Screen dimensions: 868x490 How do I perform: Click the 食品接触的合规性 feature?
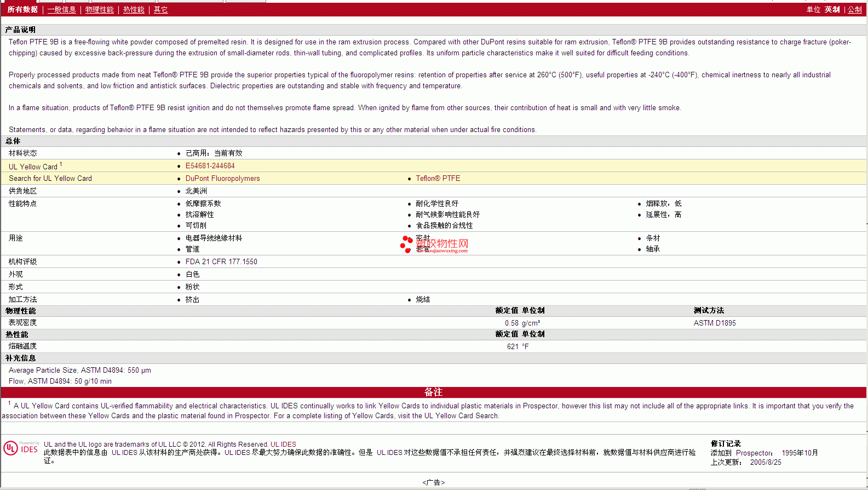[x=444, y=226]
